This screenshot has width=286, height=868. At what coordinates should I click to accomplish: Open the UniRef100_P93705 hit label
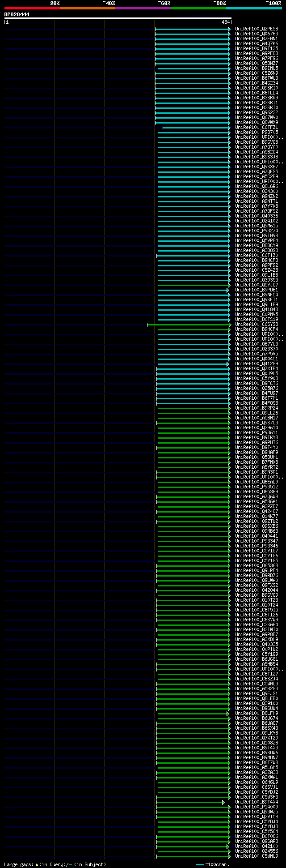click(257, 133)
